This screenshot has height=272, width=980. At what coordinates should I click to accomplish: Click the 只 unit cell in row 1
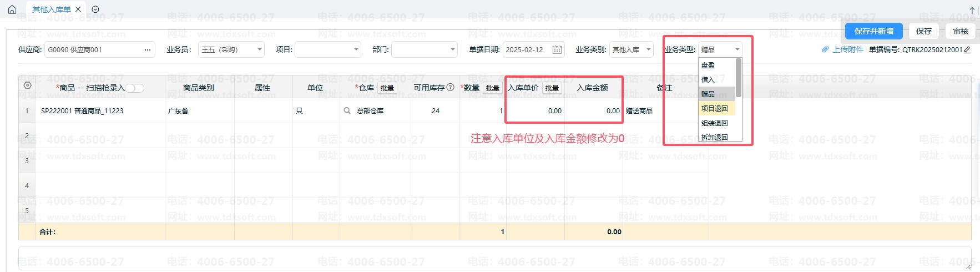pos(316,110)
